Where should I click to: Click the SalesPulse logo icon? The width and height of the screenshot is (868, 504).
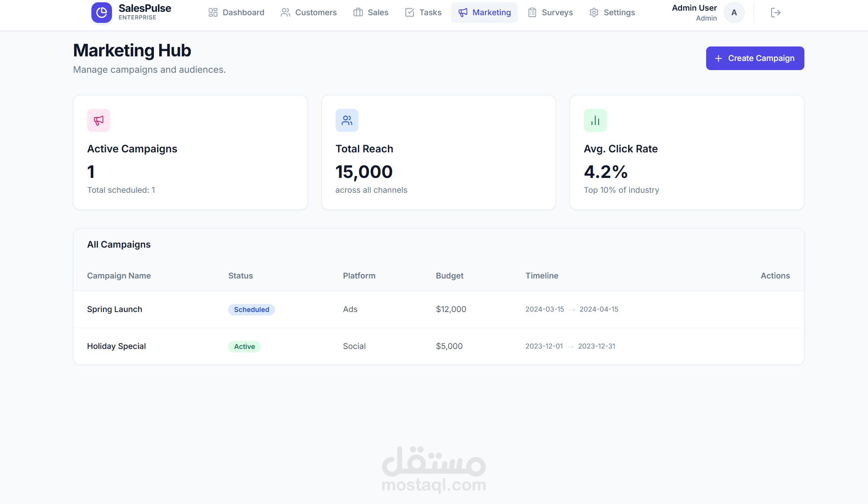click(x=101, y=13)
